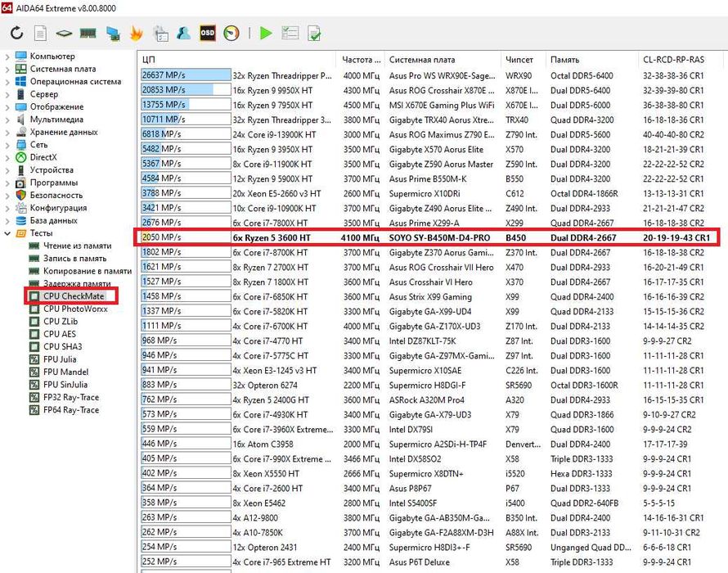Click the memory module toolbar icon

[88, 33]
